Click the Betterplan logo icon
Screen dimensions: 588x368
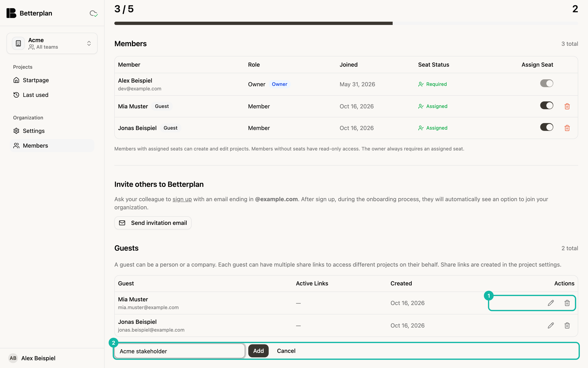click(x=11, y=13)
